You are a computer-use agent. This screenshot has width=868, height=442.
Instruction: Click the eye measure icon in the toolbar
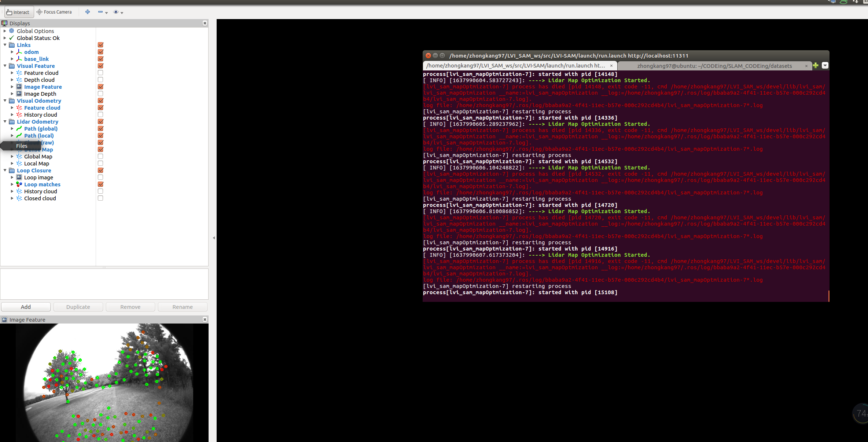116,12
